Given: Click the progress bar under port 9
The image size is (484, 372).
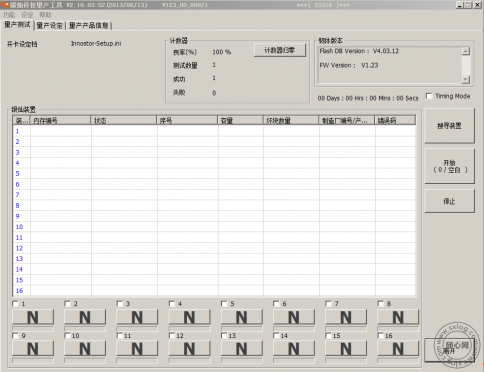Looking at the screenshot, I should [33, 361].
